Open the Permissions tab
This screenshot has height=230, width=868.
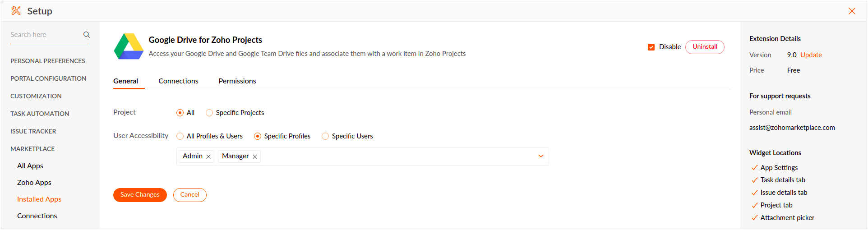(237, 81)
